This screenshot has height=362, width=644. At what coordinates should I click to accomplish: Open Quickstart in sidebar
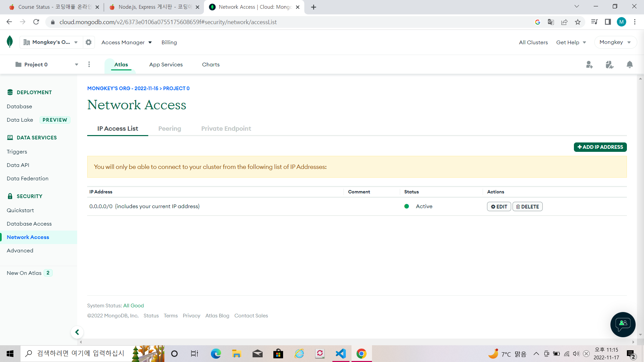point(20,210)
